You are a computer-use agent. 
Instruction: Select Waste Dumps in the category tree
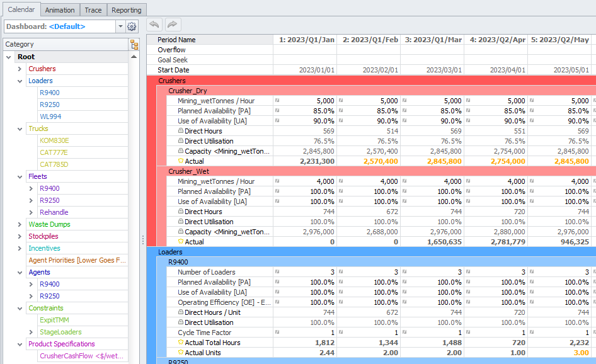coord(49,224)
